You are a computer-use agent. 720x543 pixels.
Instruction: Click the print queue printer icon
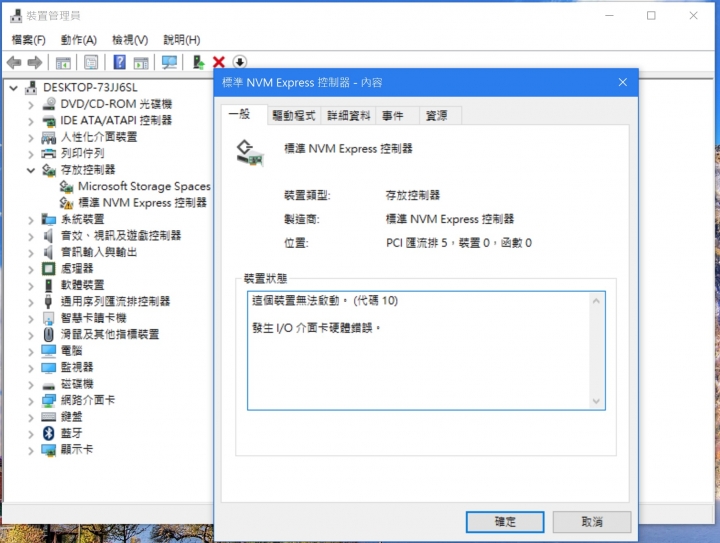coord(49,153)
